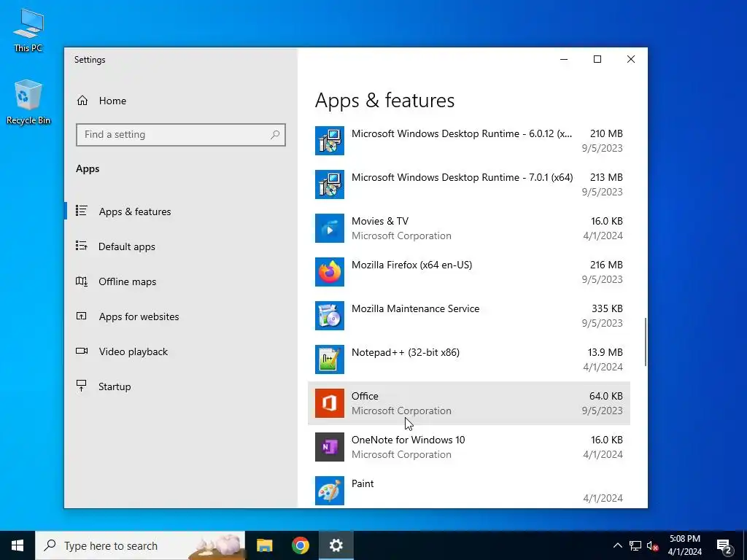Open File Explorer from the taskbar
This screenshot has width=747, height=560.
264,545
